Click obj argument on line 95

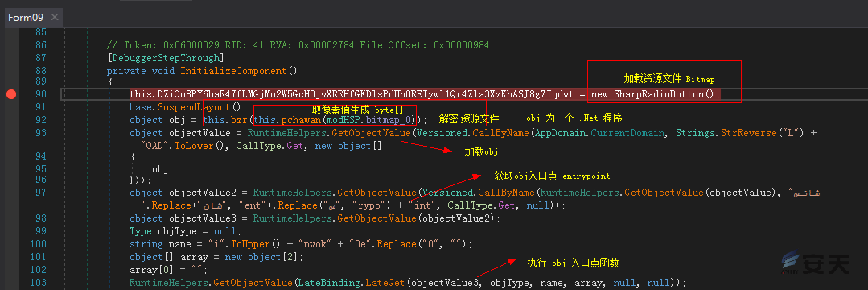coord(160,169)
